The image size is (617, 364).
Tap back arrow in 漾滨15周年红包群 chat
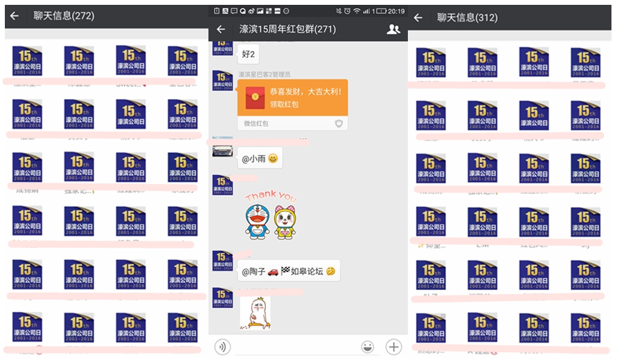coord(221,29)
